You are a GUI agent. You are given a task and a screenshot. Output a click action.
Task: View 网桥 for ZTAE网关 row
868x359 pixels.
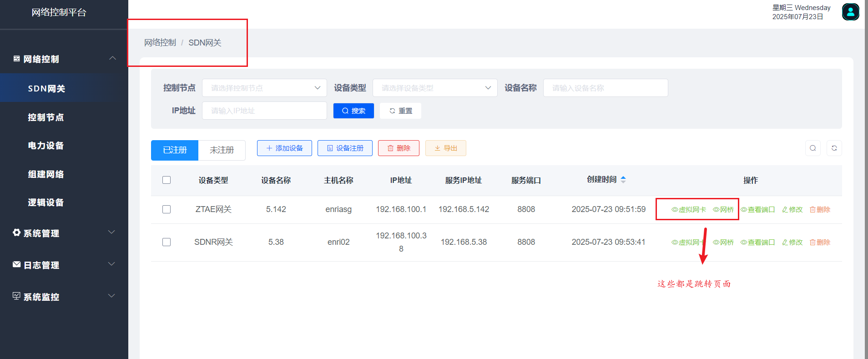tap(723, 210)
